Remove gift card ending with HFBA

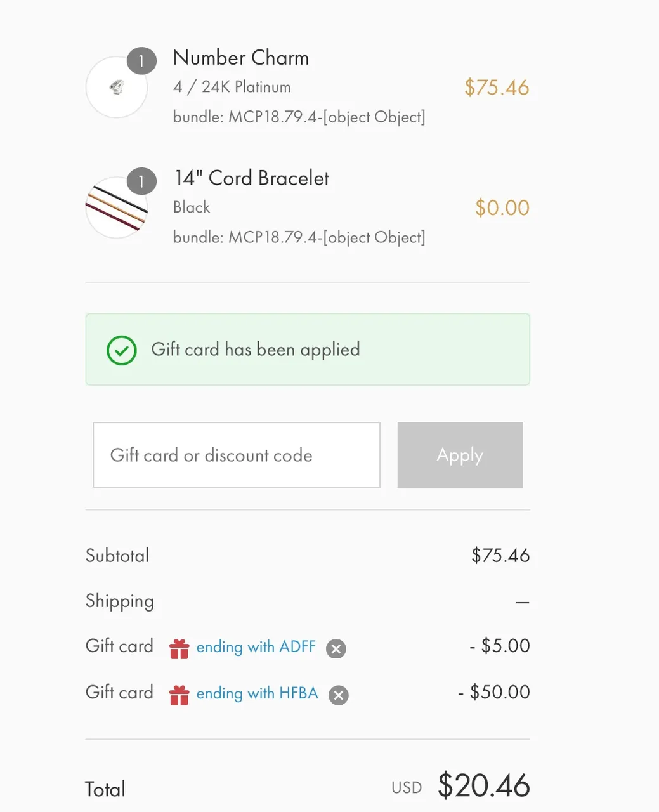(x=339, y=695)
